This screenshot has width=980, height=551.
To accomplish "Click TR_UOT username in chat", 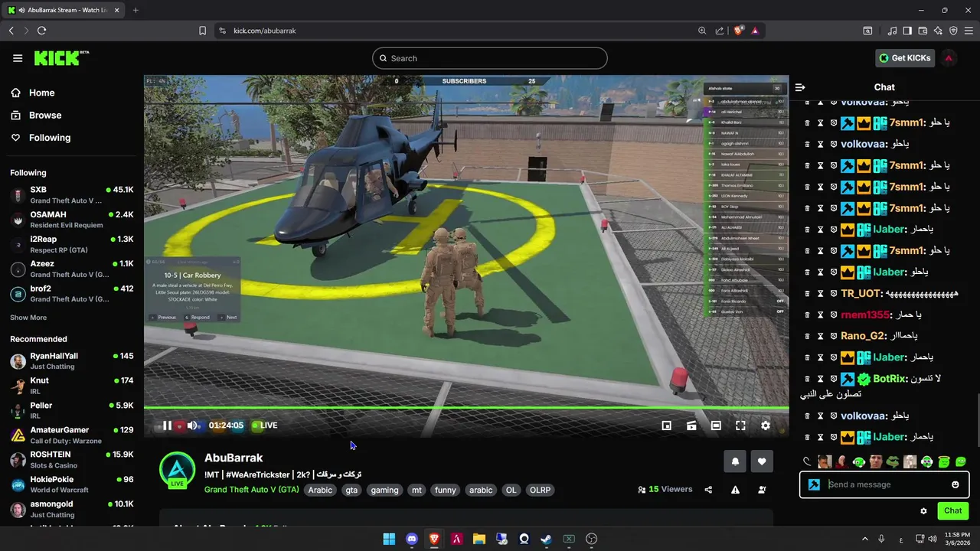I will coord(861,293).
